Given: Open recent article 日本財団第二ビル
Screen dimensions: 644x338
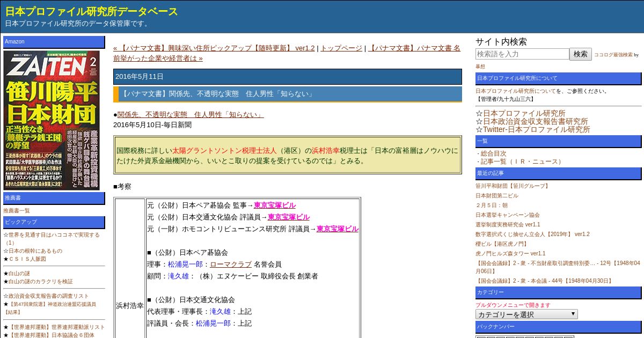Looking at the screenshot, I should pyautogui.click(x=497, y=195).
